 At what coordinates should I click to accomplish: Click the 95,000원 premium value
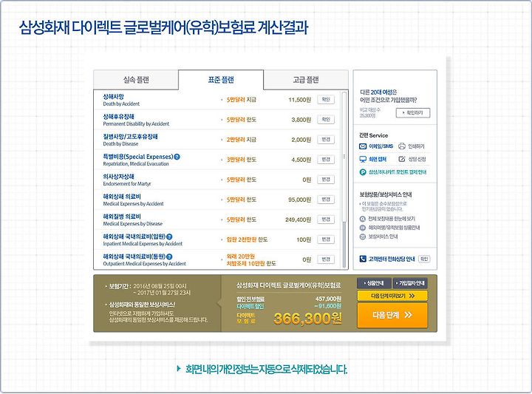299,200
